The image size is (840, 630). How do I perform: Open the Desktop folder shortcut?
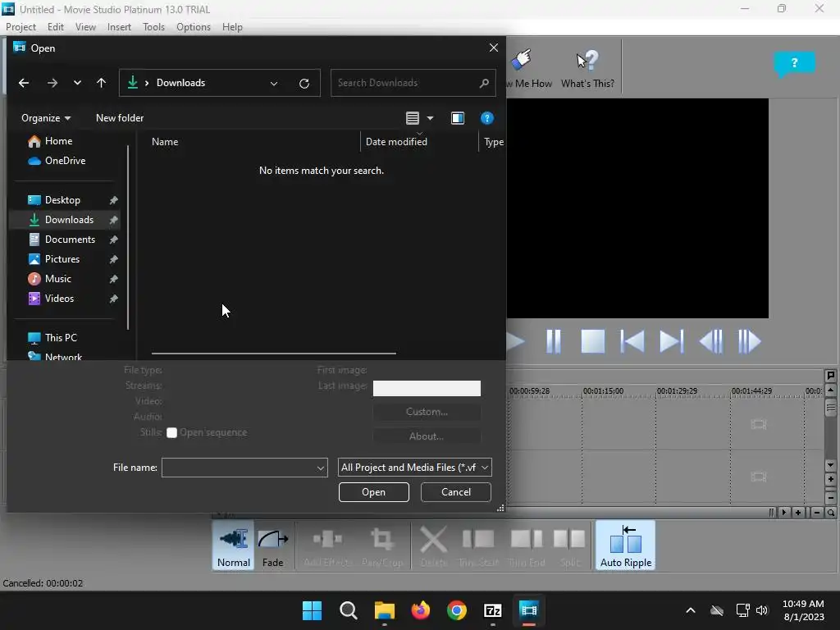click(64, 200)
